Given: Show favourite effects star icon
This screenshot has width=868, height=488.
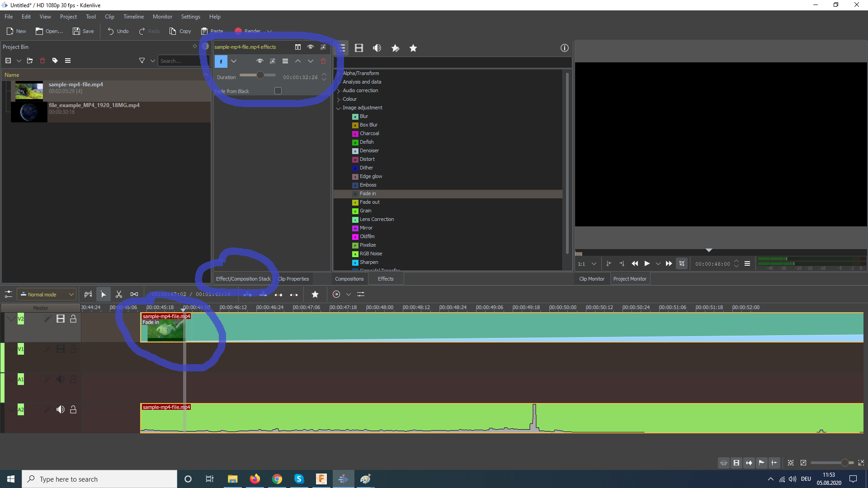Looking at the screenshot, I should (x=413, y=48).
